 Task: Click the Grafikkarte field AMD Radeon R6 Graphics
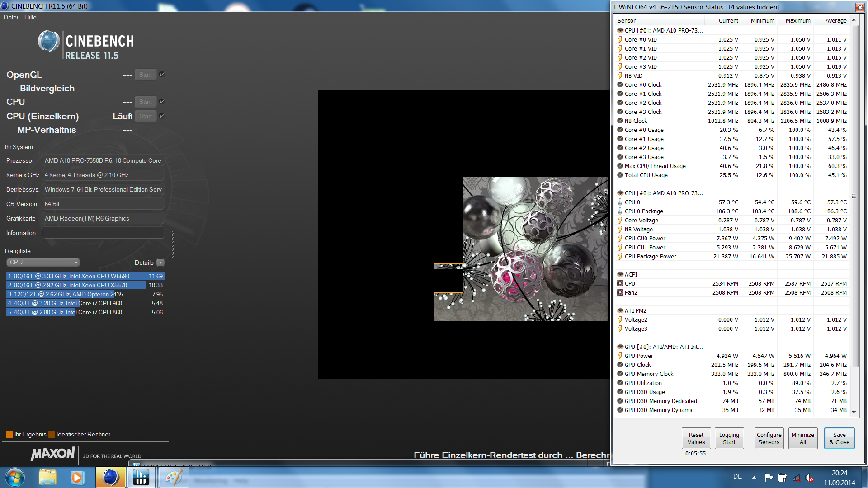pyautogui.click(x=103, y=219)
